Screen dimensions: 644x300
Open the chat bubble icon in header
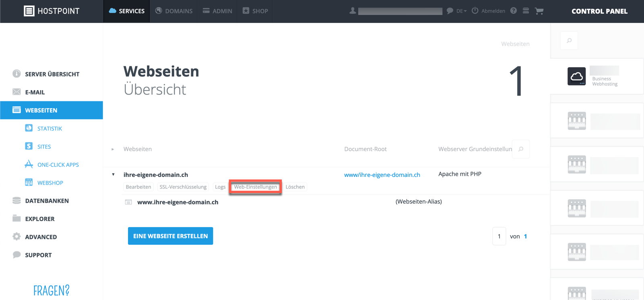[x=450, y=11]
